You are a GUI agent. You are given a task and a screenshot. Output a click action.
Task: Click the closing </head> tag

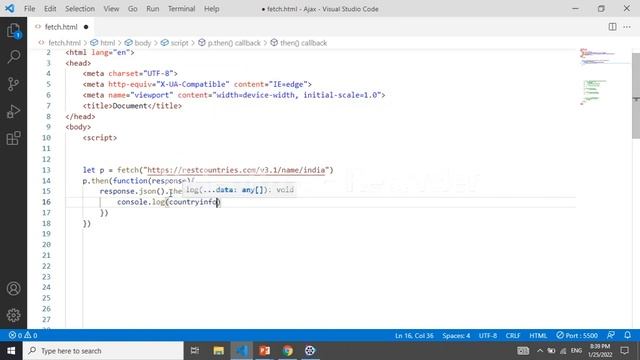[x=80, y=116]
